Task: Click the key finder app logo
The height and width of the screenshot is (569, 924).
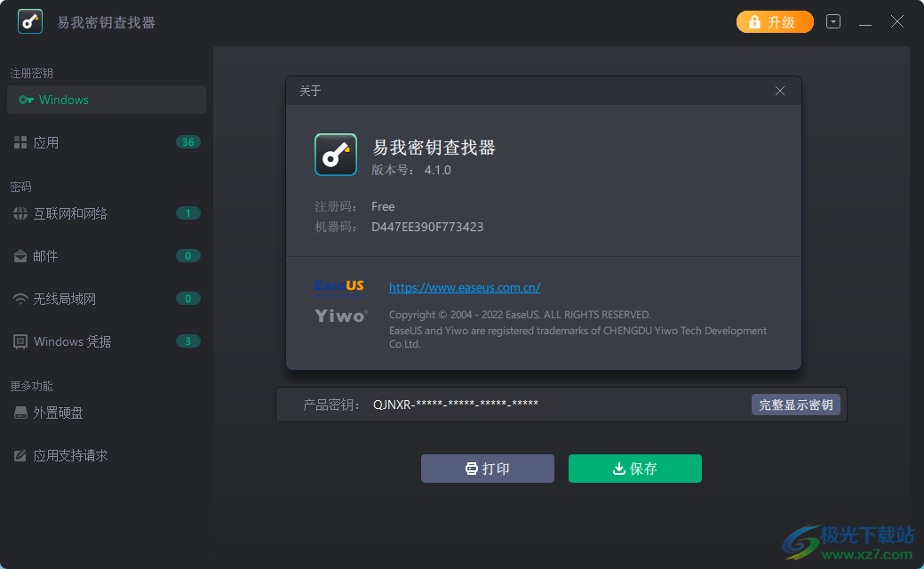Action: point(29,20)
